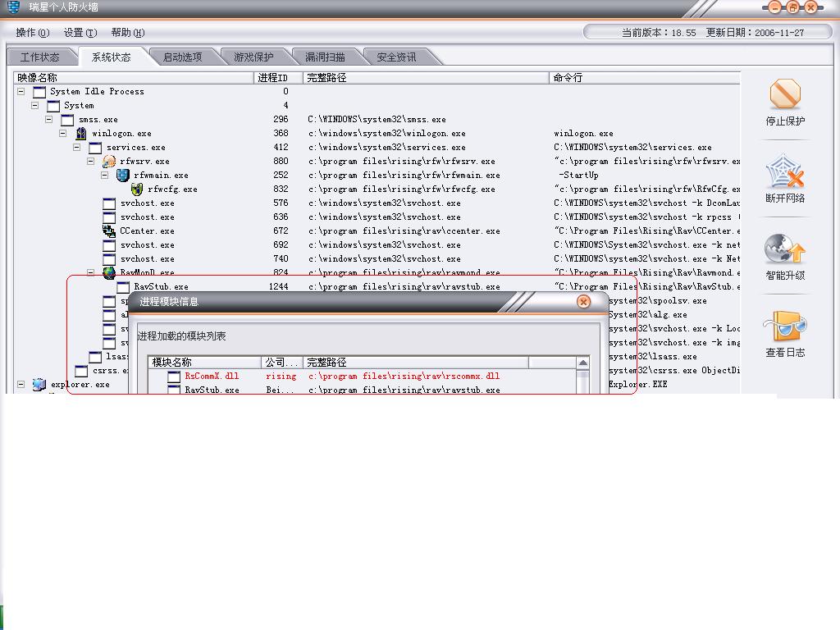Click path C:\WINDOWS\system32\smss.exe
Screen dimensions: 840x630
point(377,120)
